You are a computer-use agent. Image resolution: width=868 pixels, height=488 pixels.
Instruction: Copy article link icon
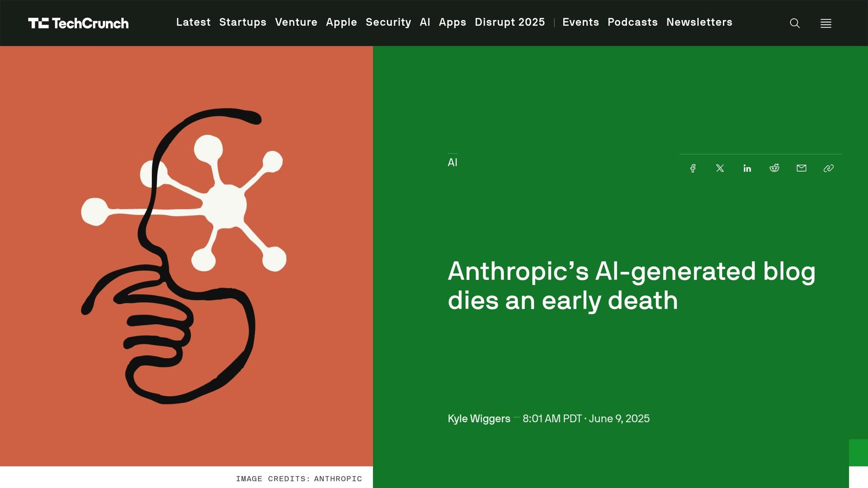(829, 168)
